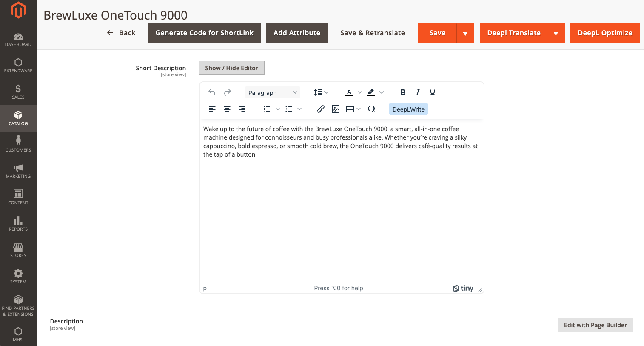Align text left

(212, 109)
